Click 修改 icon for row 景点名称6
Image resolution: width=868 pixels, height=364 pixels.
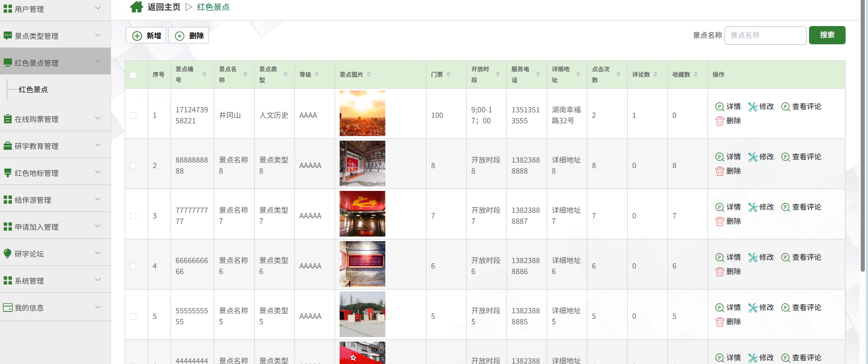[x=753, y=257]
